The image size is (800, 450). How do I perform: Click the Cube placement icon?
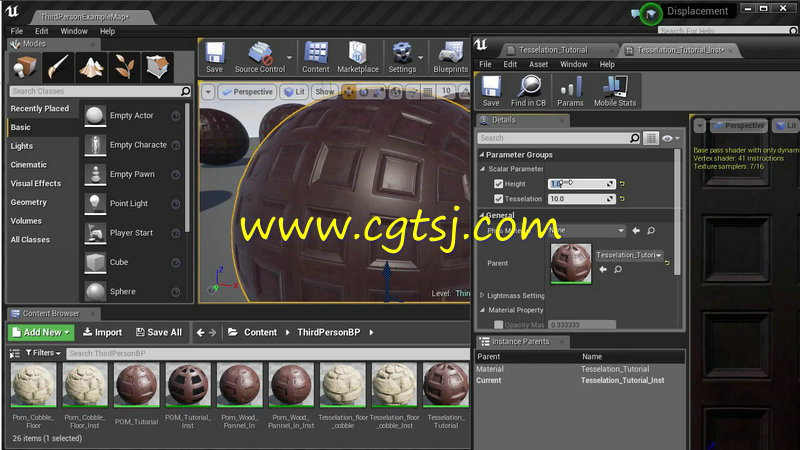(x=95, y=262)
